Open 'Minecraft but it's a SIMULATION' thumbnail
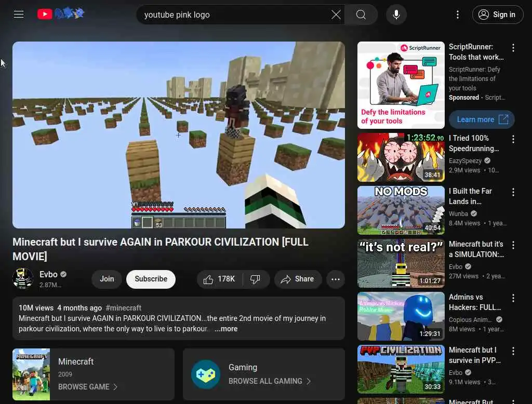Screen dimensions: 532x404 [x=401, y=263]
